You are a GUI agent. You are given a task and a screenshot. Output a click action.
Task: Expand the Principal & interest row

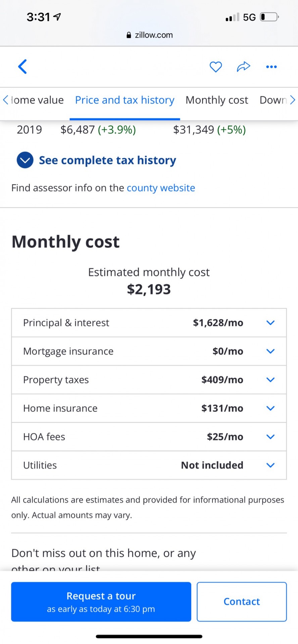point(149,323)
